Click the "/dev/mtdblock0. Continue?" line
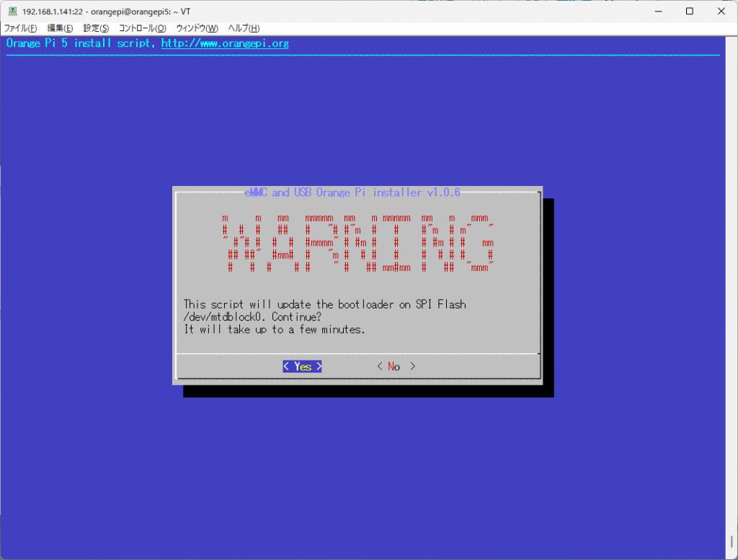This screenshot has width=738, height=560. tap(252, 317)
